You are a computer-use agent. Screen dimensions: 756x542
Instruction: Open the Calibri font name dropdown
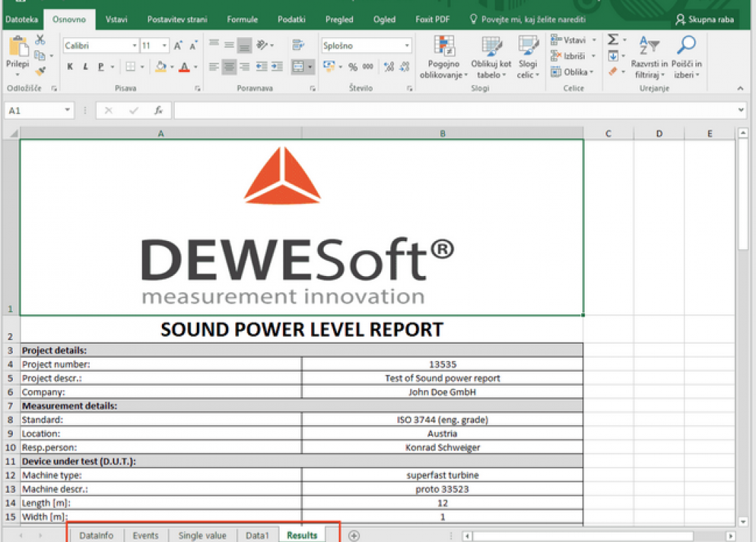pos(135,46)
